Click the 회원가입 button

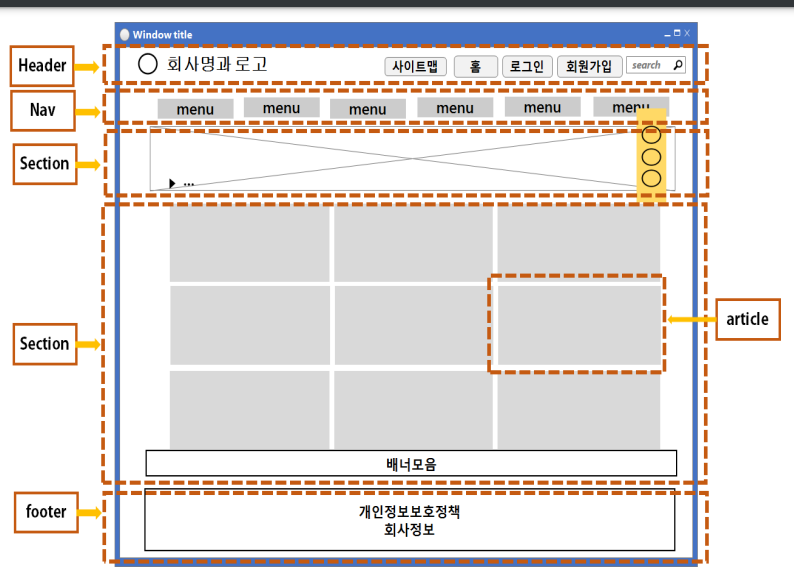pos(589,66)
